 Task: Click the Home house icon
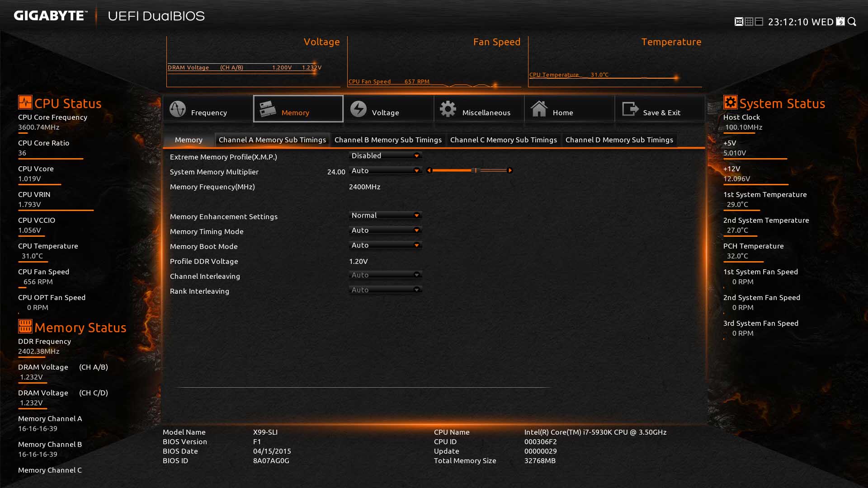[539, 109]
